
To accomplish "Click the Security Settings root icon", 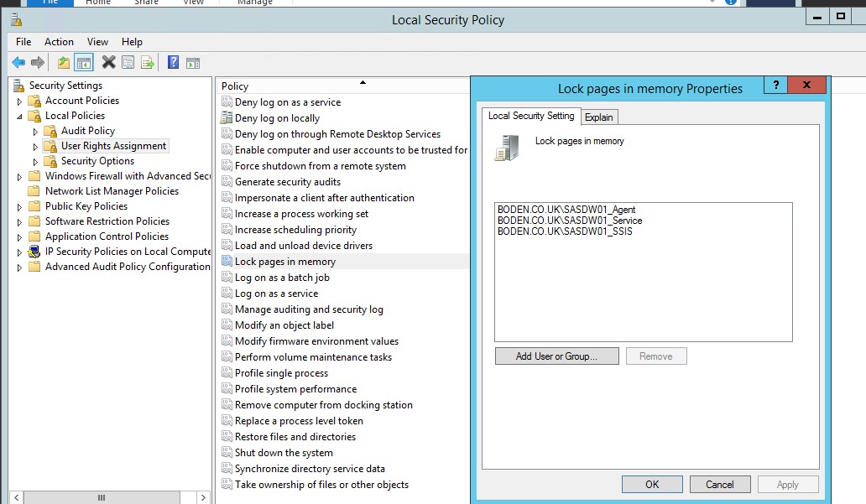I will tap(18, 86).
